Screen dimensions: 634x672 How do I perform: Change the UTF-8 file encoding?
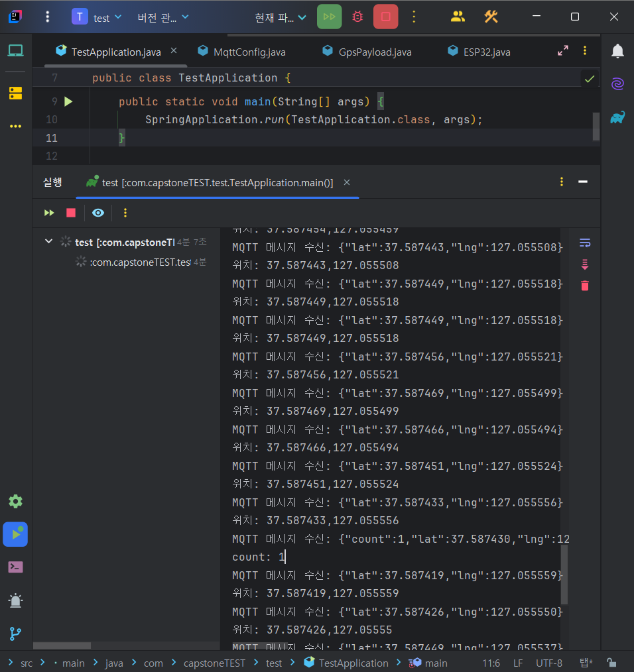point(548,663)
